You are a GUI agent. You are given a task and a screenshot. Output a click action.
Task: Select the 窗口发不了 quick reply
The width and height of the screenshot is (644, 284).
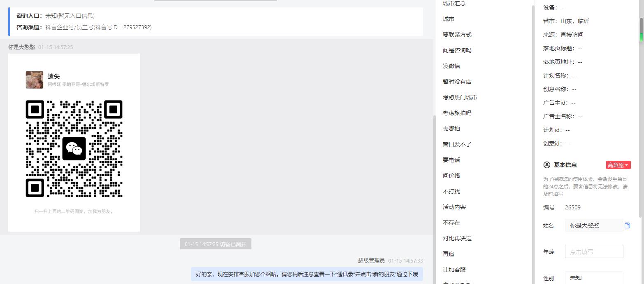[x=457, y=144]
